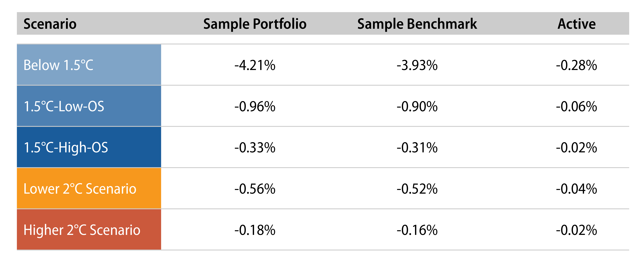Click the -4.21% Sample Portfolio value

pyautogui.click(x=255, y=65)
